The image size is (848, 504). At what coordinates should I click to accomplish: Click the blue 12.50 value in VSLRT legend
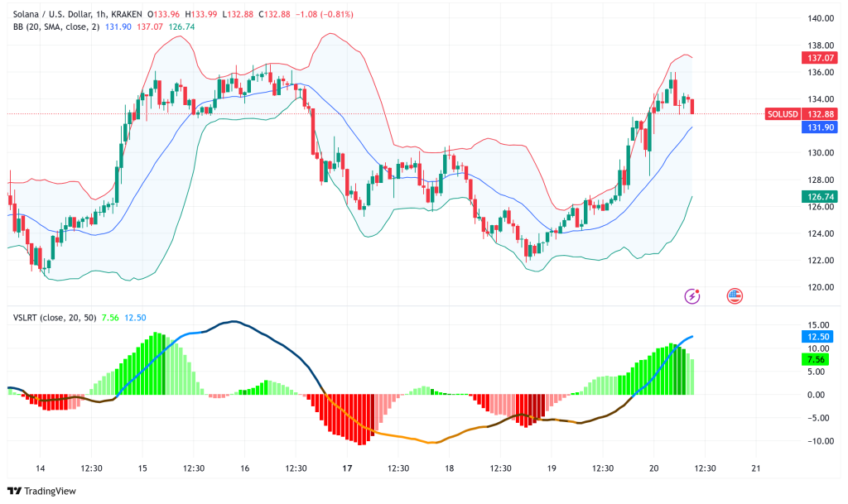(x=135, y=318)
